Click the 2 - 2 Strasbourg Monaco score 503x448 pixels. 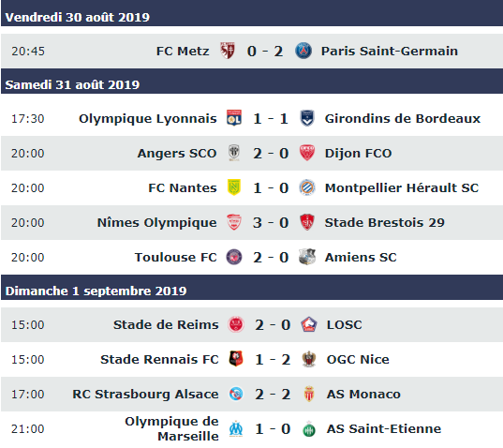tap(273, 394)
